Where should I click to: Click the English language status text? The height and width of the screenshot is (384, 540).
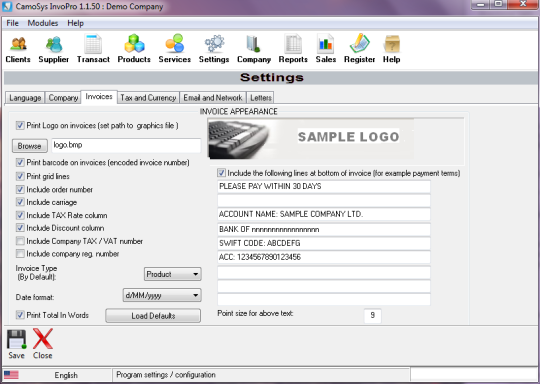(x=66, y=375)
